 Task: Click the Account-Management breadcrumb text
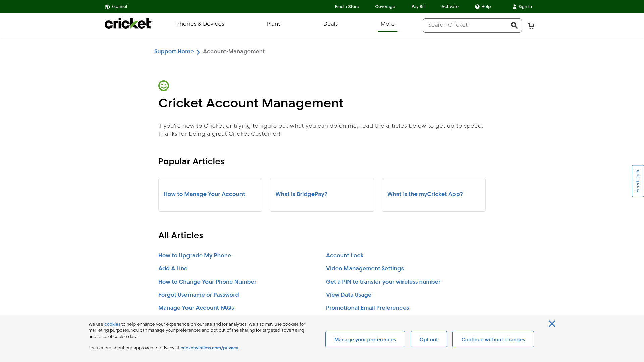tap(234, 52)
